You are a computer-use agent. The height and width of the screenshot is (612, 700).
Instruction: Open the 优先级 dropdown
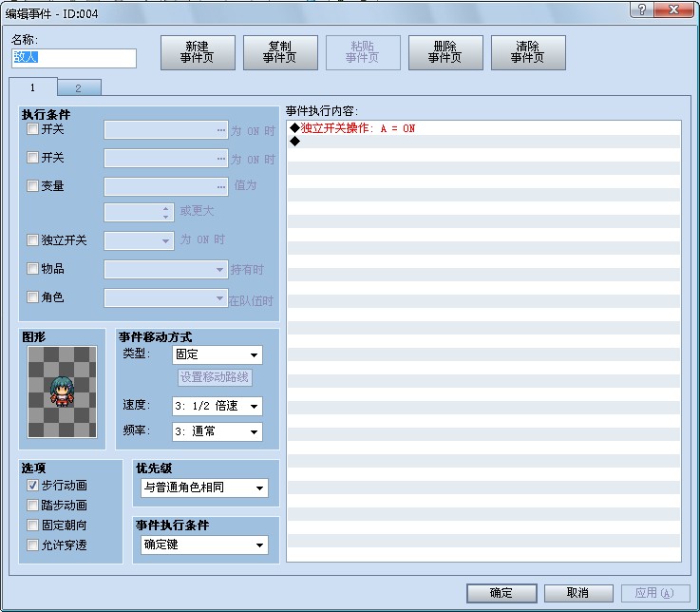205,488
